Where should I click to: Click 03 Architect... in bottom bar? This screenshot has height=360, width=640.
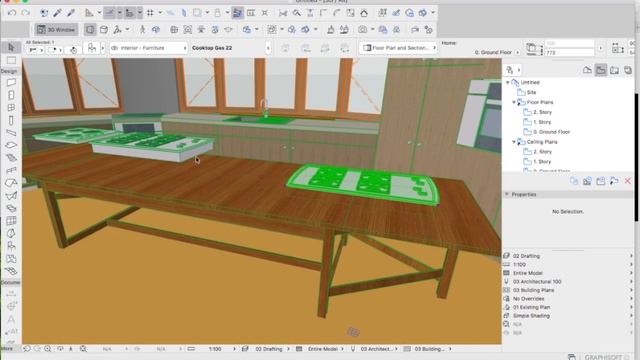(x=378, y=349)
